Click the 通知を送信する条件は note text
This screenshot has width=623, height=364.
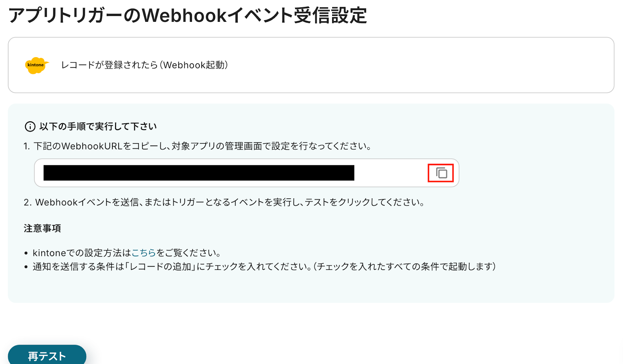click(264, 267)
